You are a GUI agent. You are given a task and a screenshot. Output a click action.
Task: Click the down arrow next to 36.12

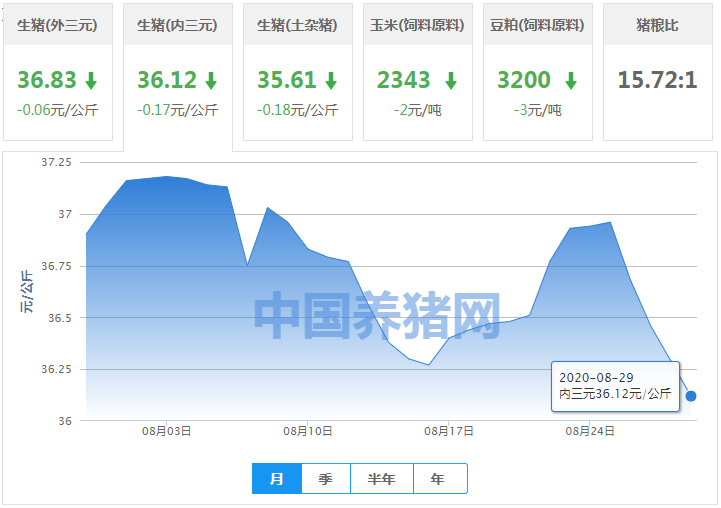coord(211,81)
